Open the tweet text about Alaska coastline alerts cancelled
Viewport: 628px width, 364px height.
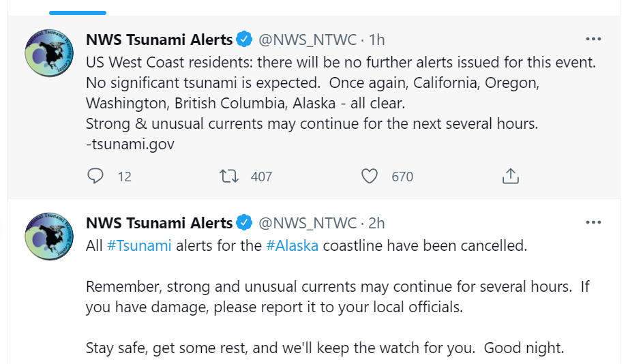(423, 246)
